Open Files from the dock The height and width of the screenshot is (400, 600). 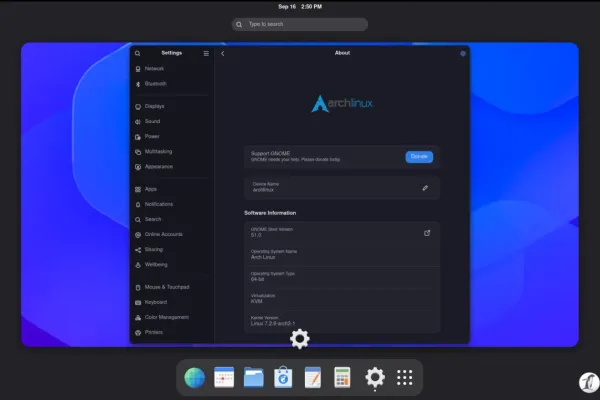pos(253,377)
